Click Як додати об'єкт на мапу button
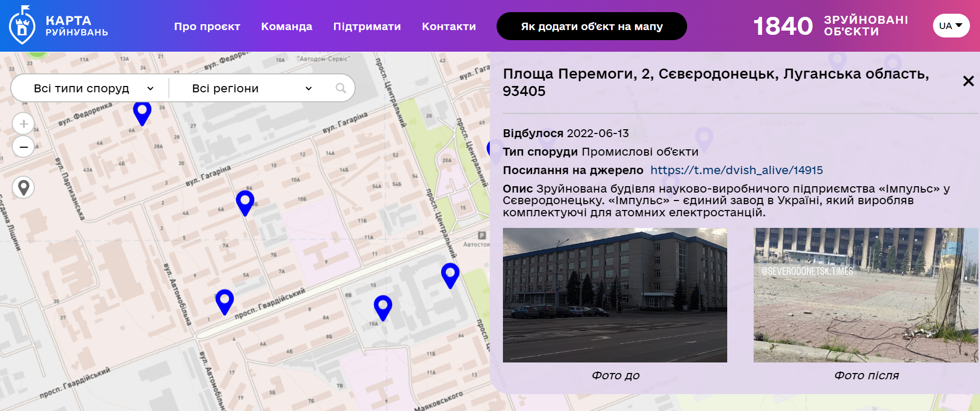Screen dimensions: 980x411 click(x=591, y=26)
